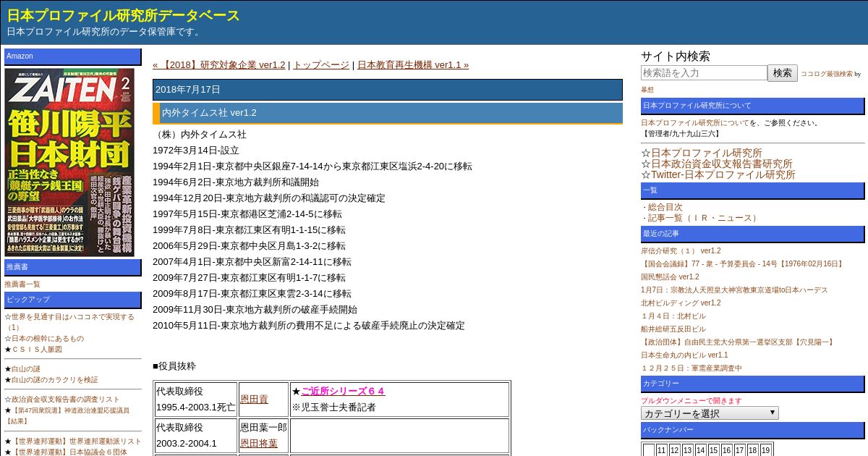Open the トップページ link

coord(321,64)
